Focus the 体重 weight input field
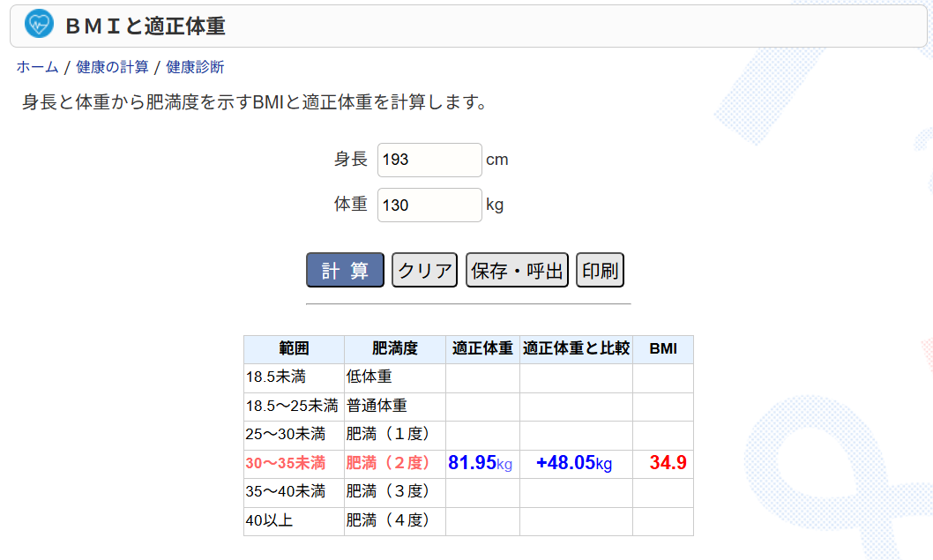Image resolution: width=933 pixels, height=560 pixels. click(x=429, y=205)
